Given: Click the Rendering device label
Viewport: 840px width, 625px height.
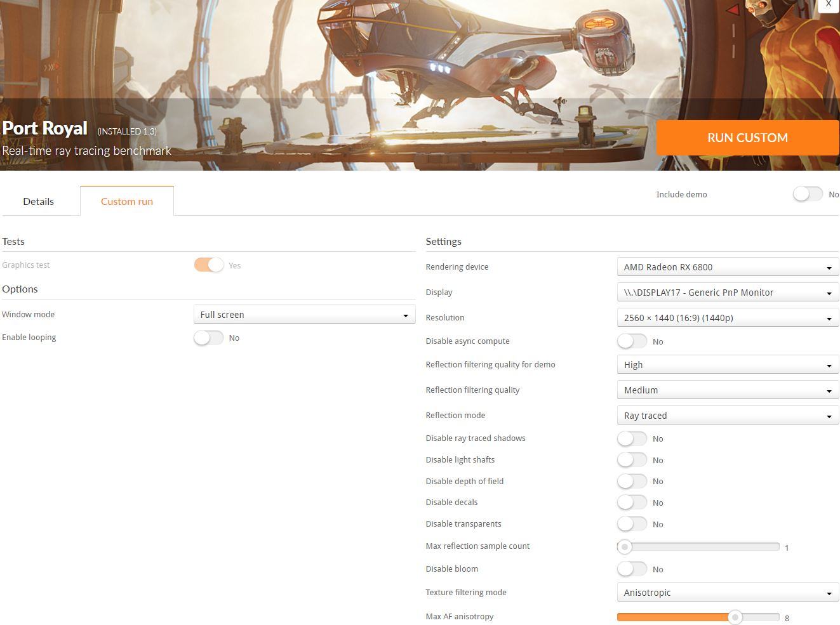Looking at the screenshot, I should click(457, 267).
